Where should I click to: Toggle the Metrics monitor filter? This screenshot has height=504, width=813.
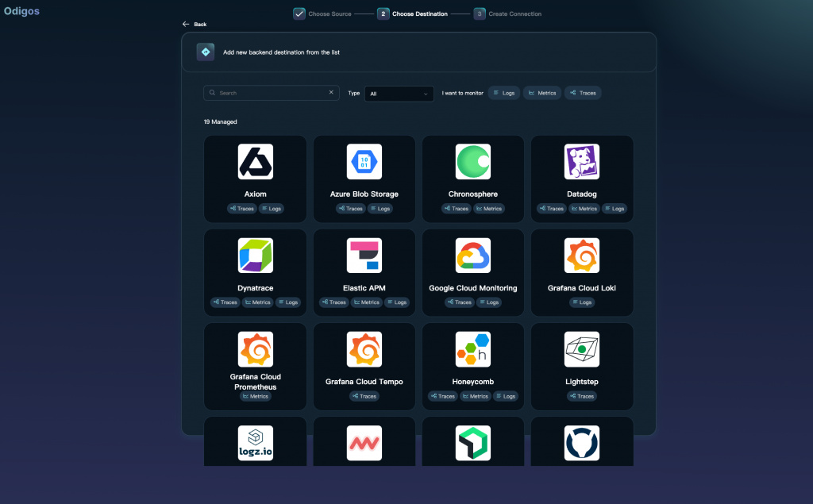[541, 93]
